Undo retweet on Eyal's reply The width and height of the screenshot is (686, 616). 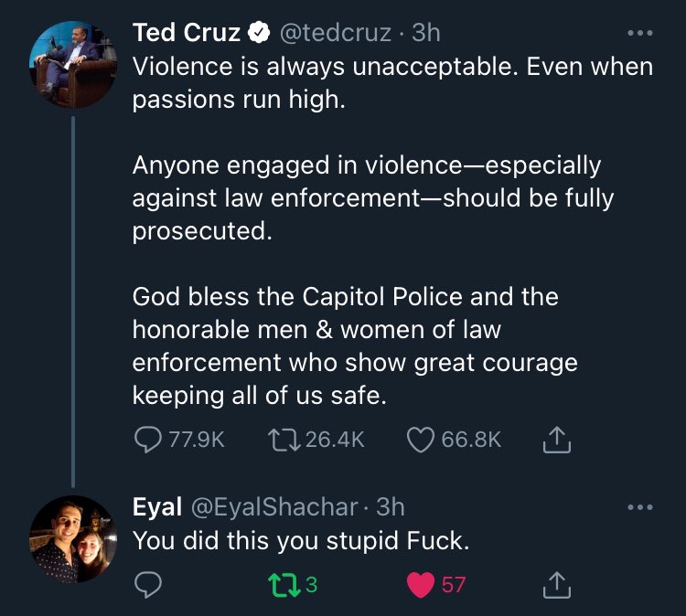[x=293, y=585]
